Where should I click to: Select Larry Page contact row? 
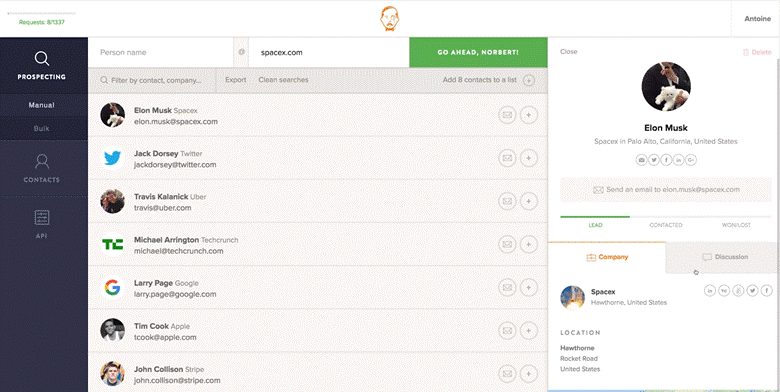point(318,288)
